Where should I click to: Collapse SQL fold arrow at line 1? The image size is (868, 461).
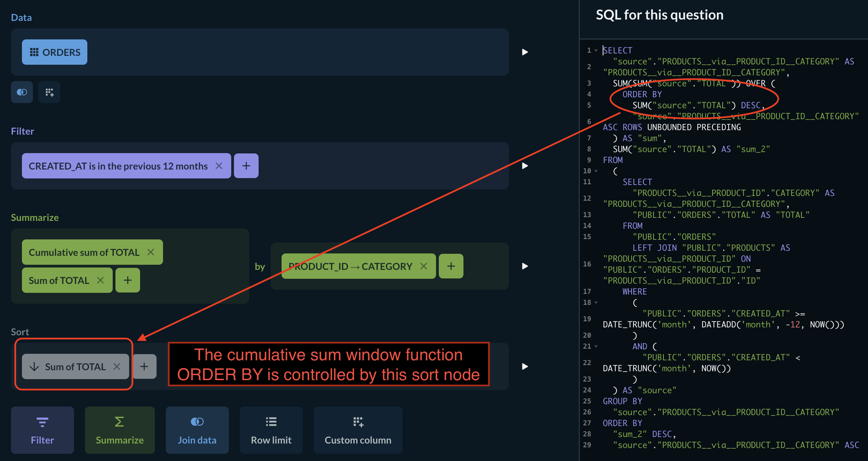tap(596, 50)
